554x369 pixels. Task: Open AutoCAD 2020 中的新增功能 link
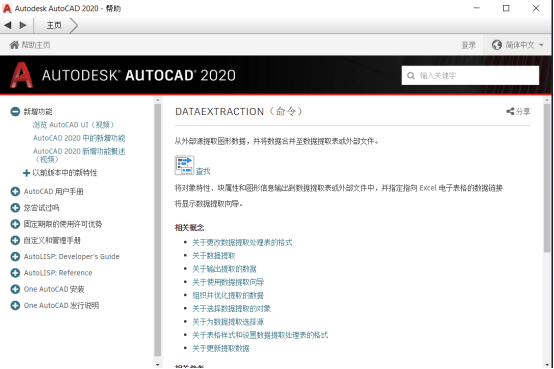pos(79,138)
